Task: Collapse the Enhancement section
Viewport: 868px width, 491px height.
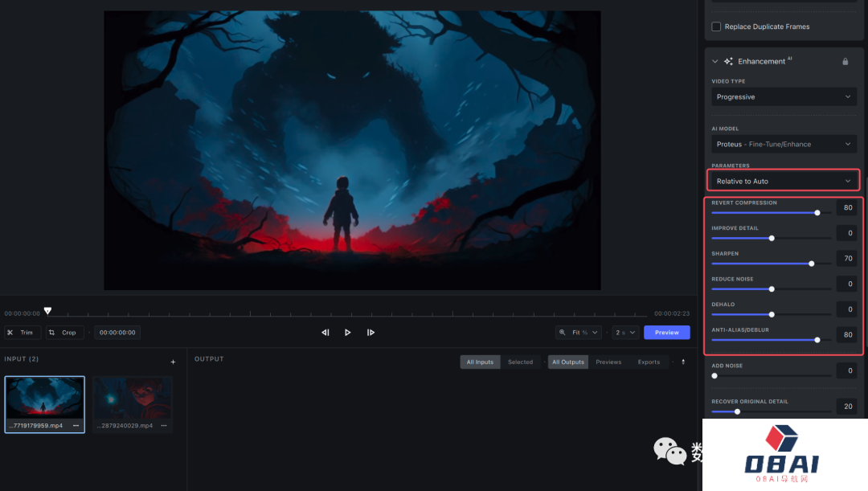Action: [x=715, y=61]
